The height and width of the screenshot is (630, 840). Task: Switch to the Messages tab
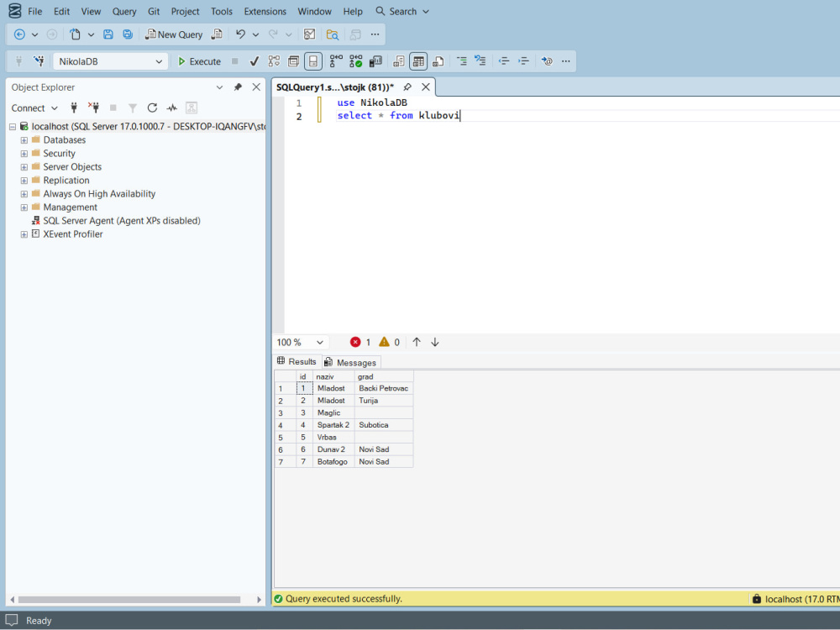350,363
